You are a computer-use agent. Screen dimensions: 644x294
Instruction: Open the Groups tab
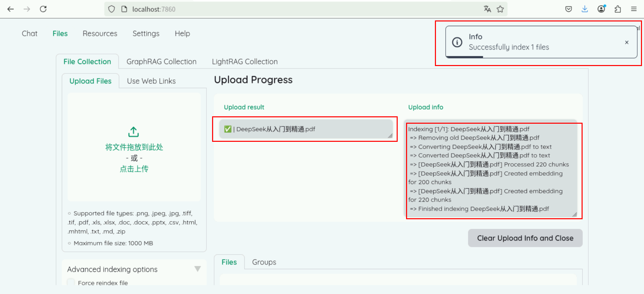(x=264, y=262)
